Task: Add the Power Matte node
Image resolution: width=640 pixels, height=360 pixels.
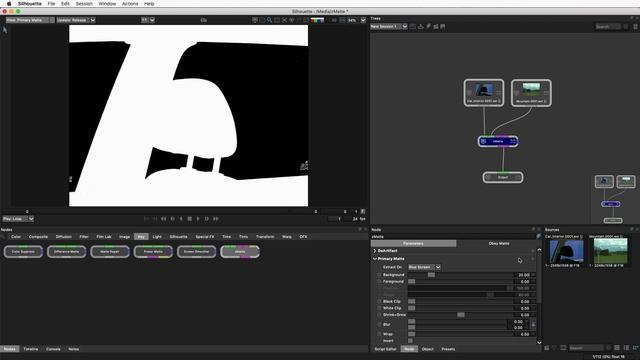Action: coord(153,251)
